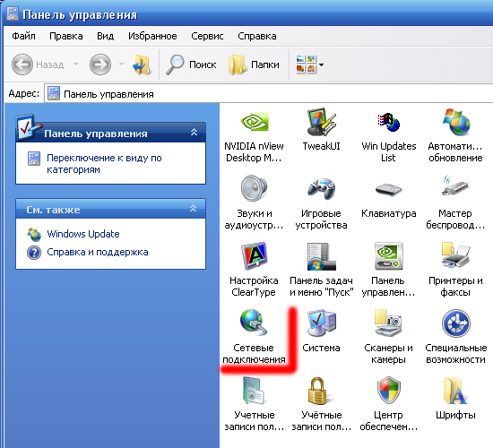
Task: Open the Win Updates List icon
Action: 389,122
